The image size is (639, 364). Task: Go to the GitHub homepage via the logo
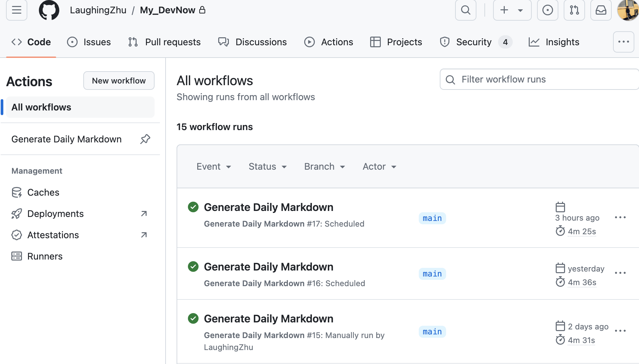click(x=49, y=10)
